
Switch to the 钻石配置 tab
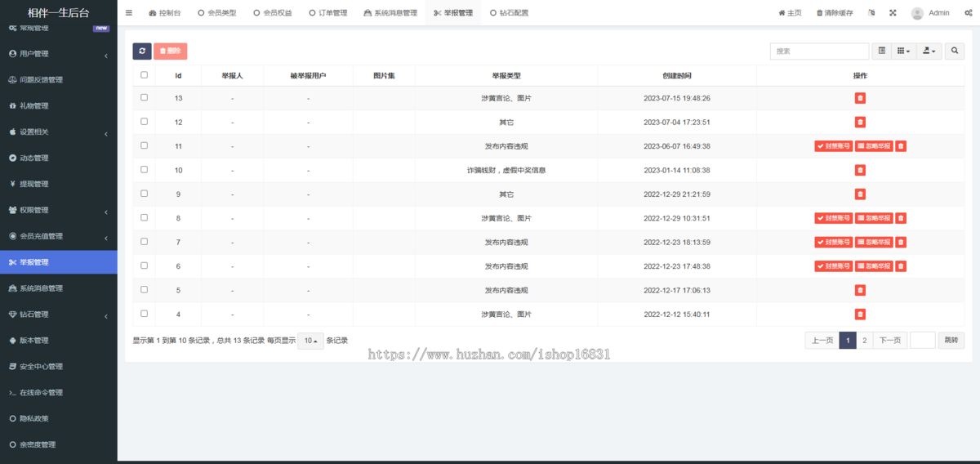[x=509, y=13]
